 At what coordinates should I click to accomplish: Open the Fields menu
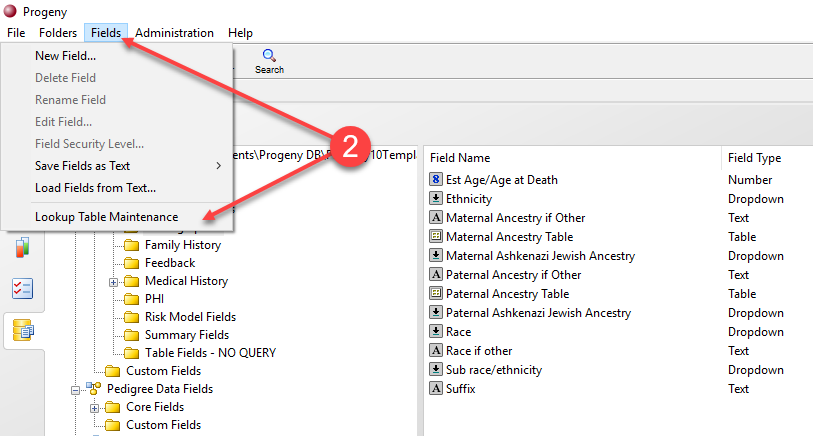pyautogui.click(x=106, y=33)
